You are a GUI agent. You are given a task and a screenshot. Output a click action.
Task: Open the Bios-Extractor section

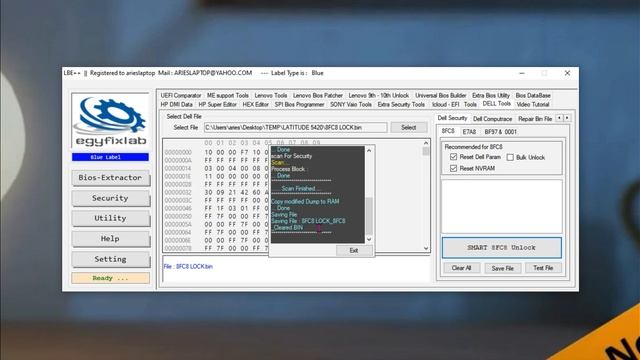110,178
